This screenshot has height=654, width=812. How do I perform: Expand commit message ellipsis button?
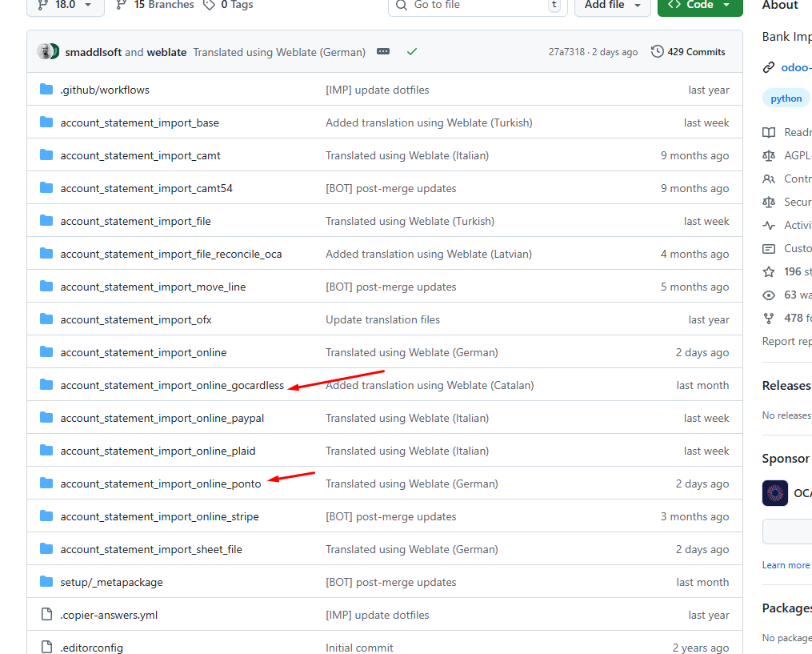click(383, 52)
